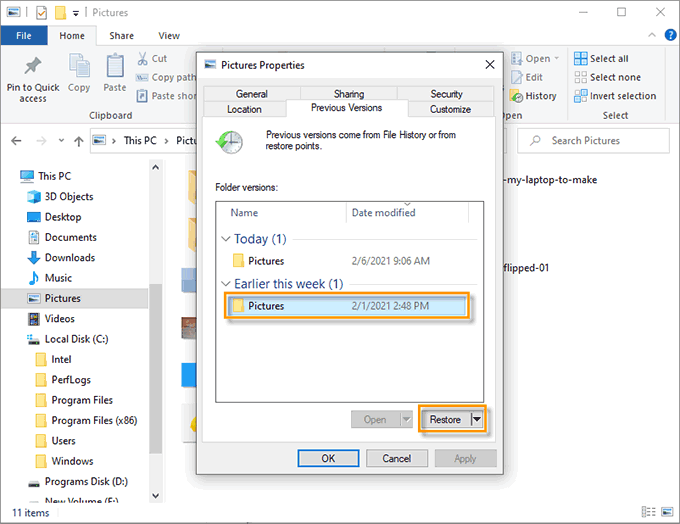
Task: Switch to large thumbnails view icon
Action: click(x=667, y=512)
